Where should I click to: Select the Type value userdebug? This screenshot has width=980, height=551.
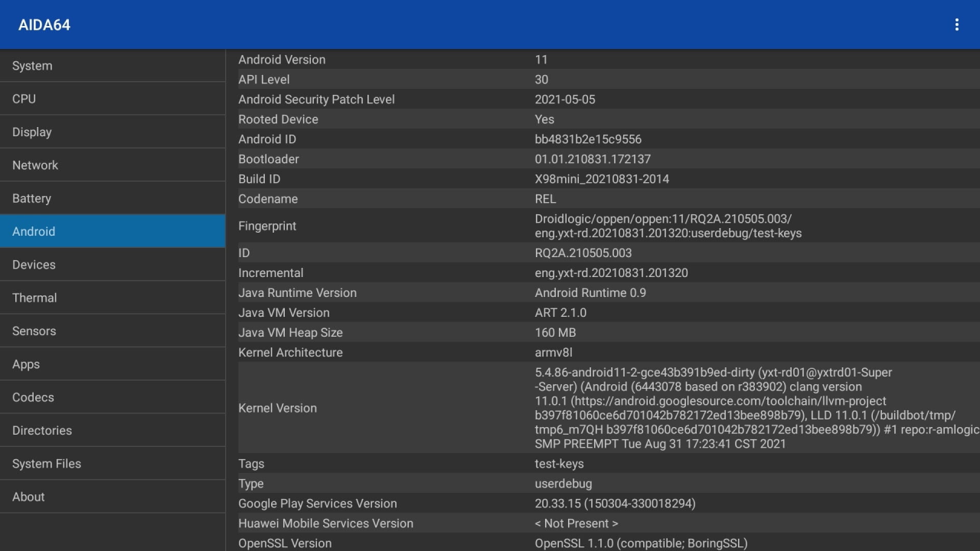click(x=563, y=484)
